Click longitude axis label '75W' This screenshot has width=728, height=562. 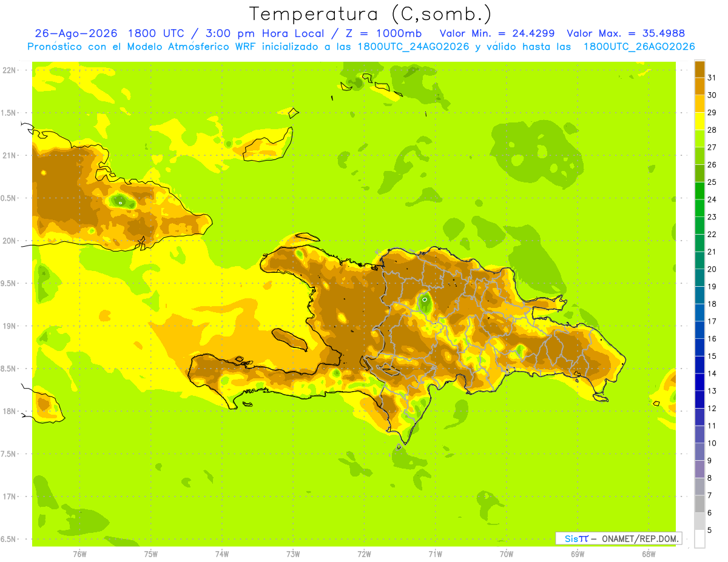pos(151,554)
